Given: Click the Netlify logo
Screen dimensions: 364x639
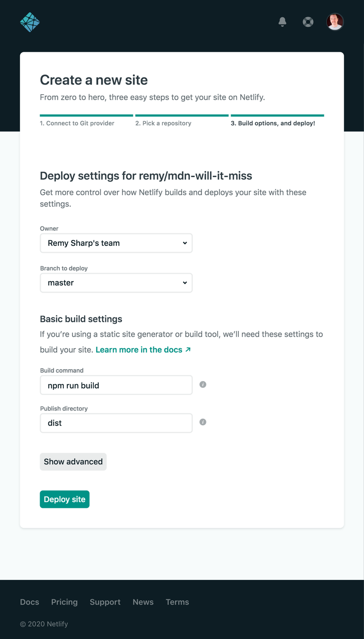Looking at the screenshot, I should click(29, 21).
